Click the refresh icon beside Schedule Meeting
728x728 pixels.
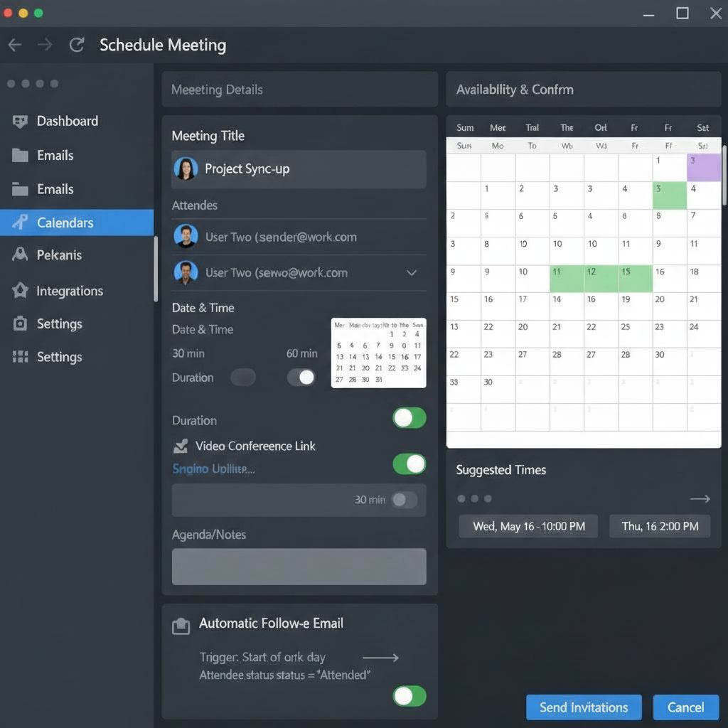77,45
